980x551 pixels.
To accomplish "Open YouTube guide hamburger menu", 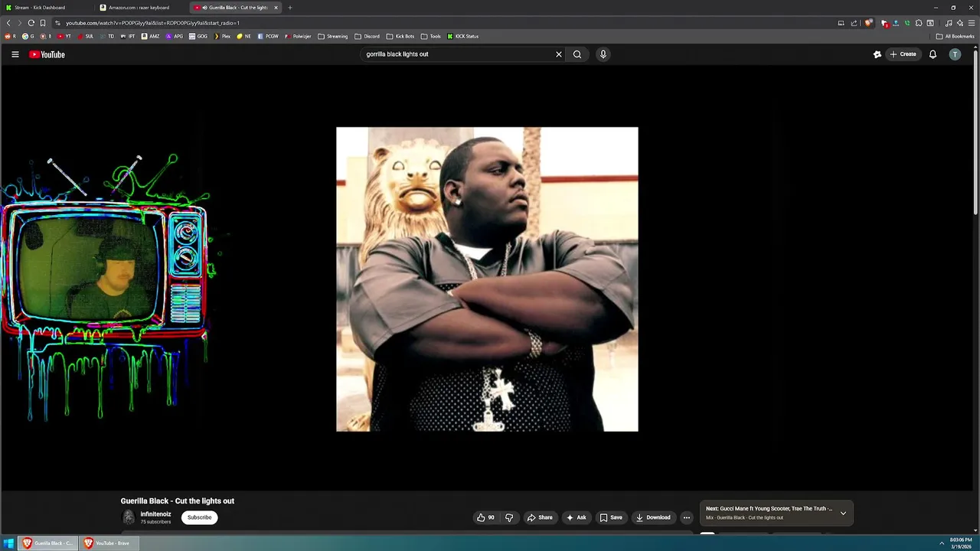I will tap(15, 54).
